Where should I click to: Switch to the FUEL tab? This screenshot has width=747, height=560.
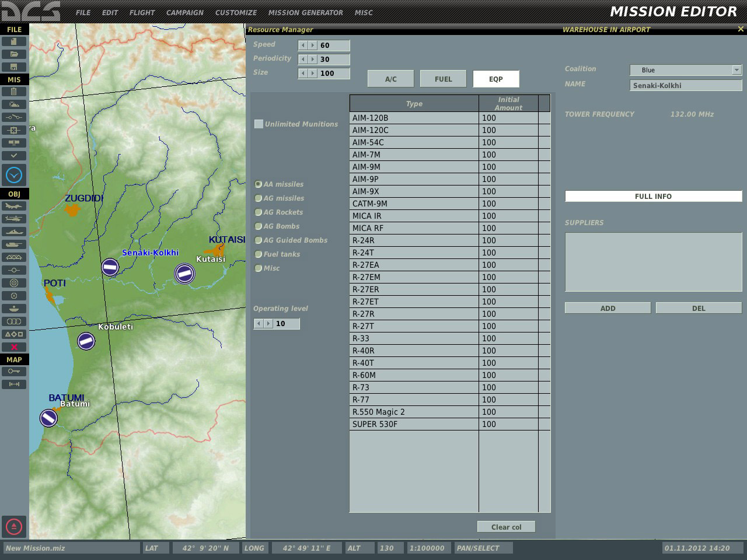click(x=443, y=79)
